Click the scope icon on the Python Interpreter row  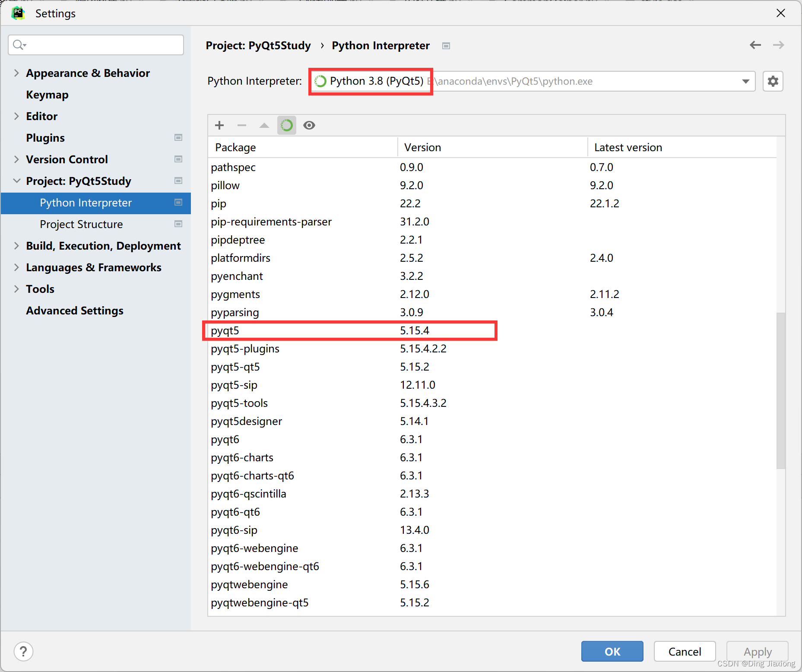[x=178, y=202]
